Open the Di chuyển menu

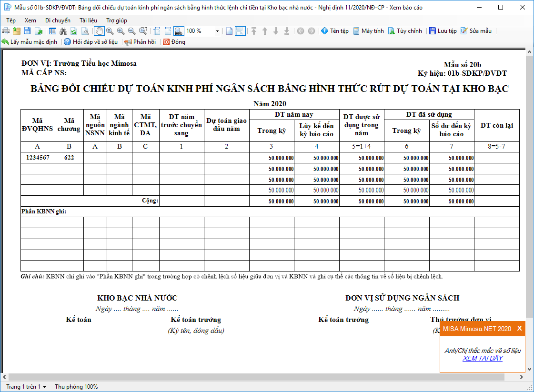(58, 20)
